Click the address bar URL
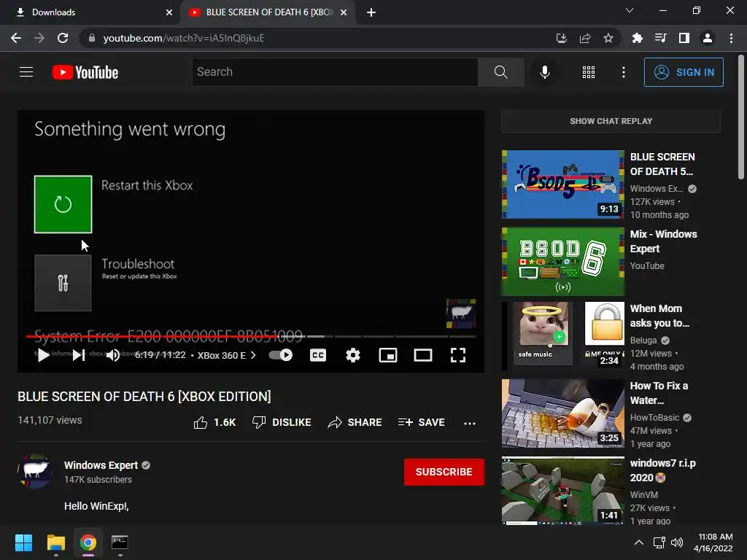 (183, 38)
